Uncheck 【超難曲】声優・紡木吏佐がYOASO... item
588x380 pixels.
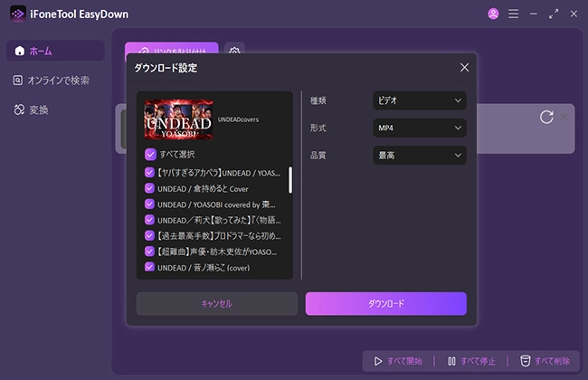149,252
